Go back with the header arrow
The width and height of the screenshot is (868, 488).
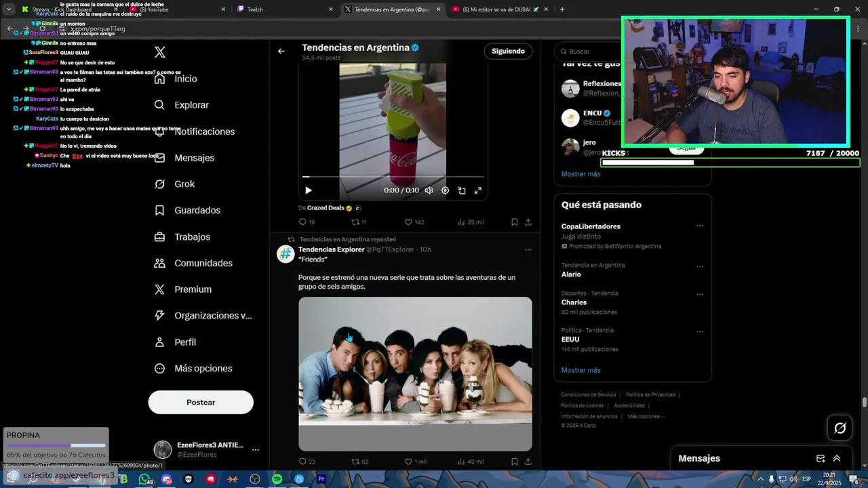coord(281,51)
